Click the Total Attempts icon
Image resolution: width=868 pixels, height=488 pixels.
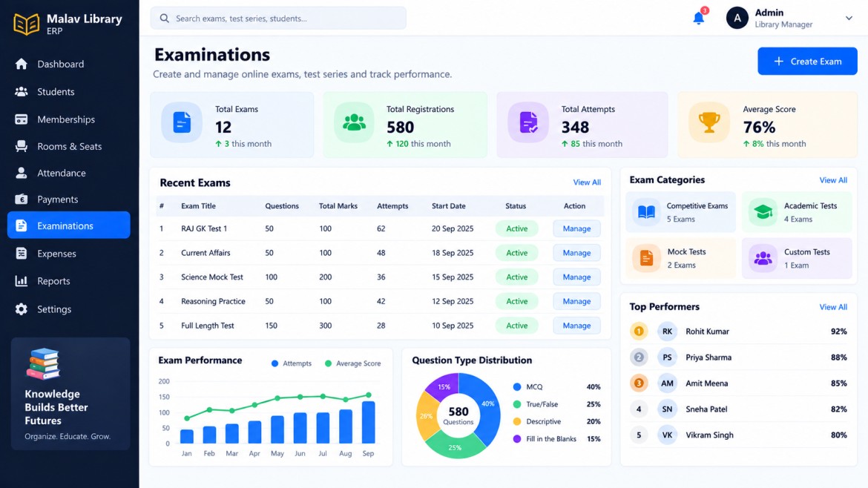[528, 122]
